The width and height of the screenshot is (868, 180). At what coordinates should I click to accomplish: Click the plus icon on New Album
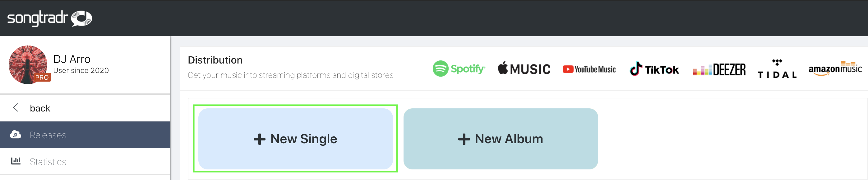tap(464, 139)
